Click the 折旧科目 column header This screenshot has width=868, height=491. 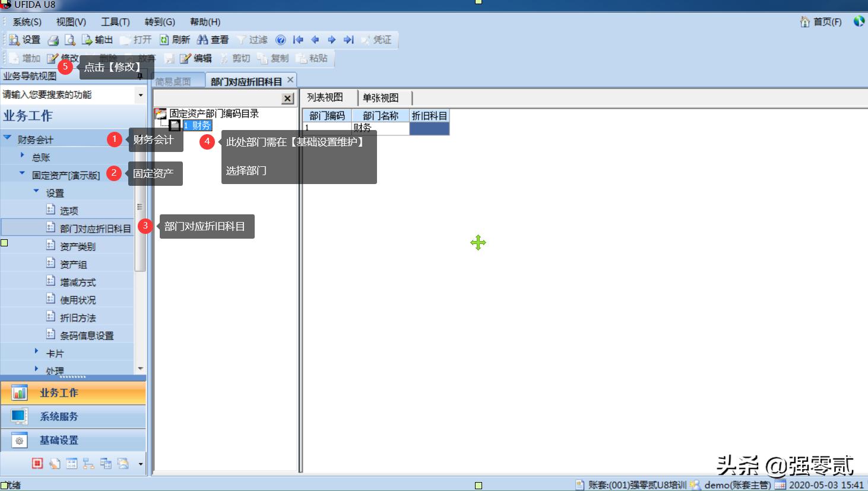(429, 116)
